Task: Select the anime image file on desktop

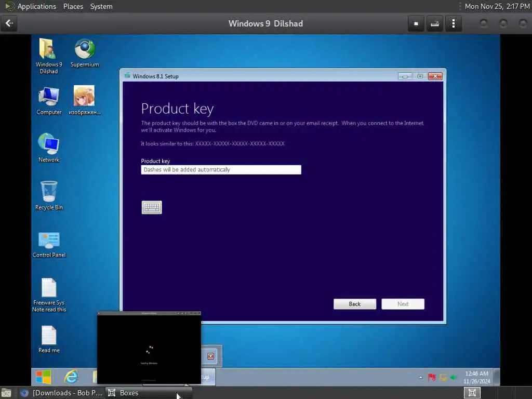Action: point(84,100)
